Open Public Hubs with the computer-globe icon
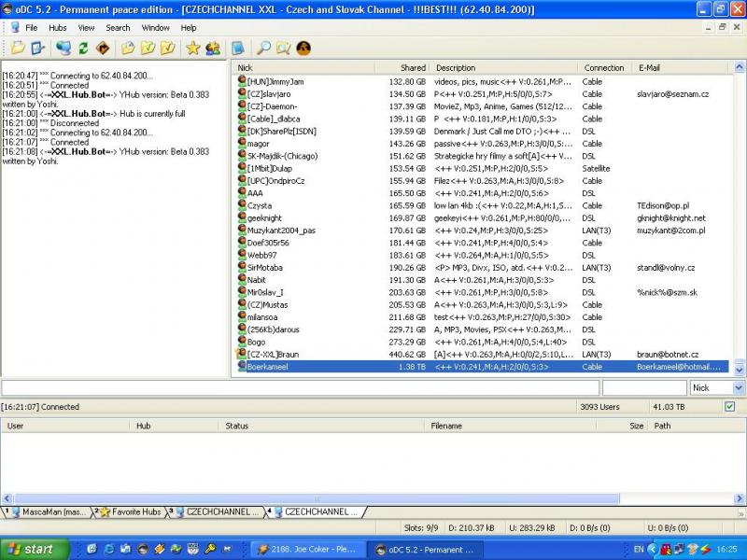Image resolution: width=747 pixels, height=560 pixels. [63, 48]
